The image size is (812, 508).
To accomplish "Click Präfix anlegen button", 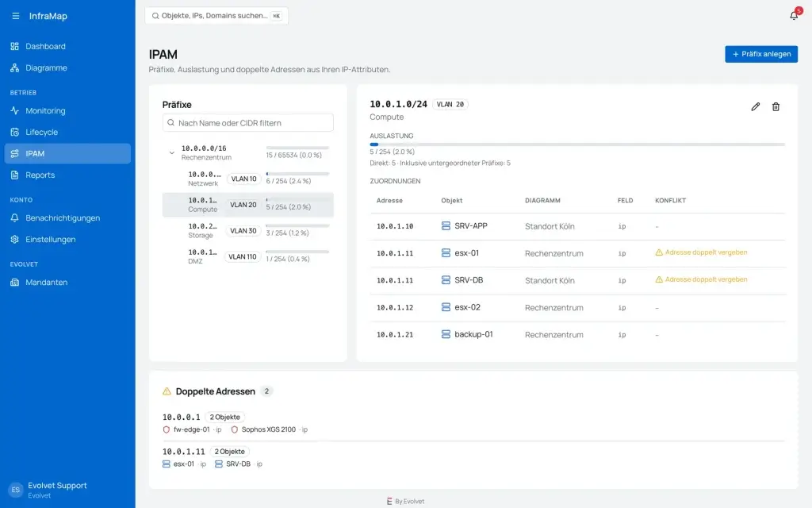I will tap(760, 54).
